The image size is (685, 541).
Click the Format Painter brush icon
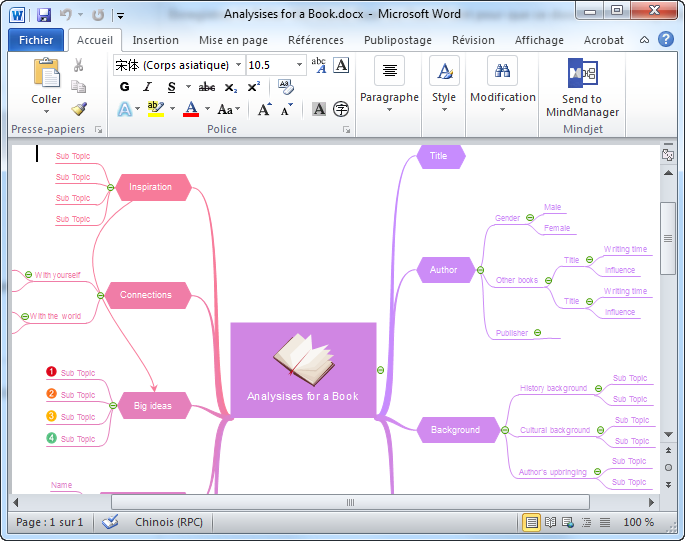(x=79, y=108)
